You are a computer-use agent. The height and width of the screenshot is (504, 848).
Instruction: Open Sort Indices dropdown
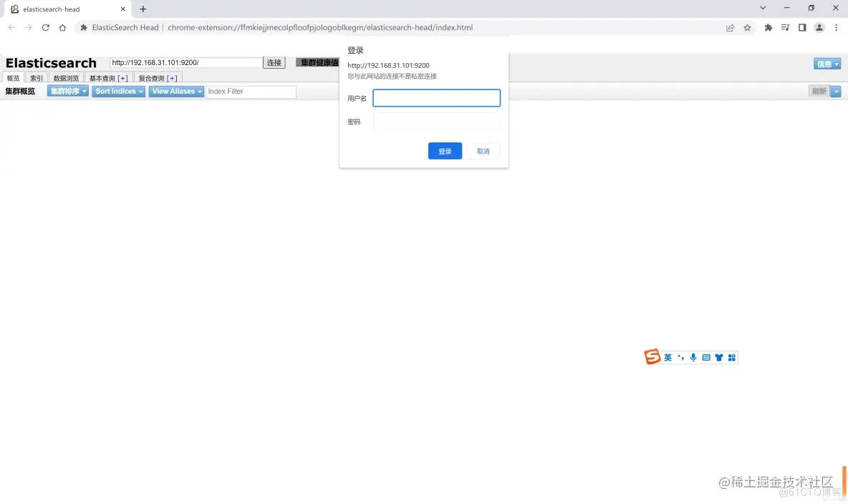point(118,92)
